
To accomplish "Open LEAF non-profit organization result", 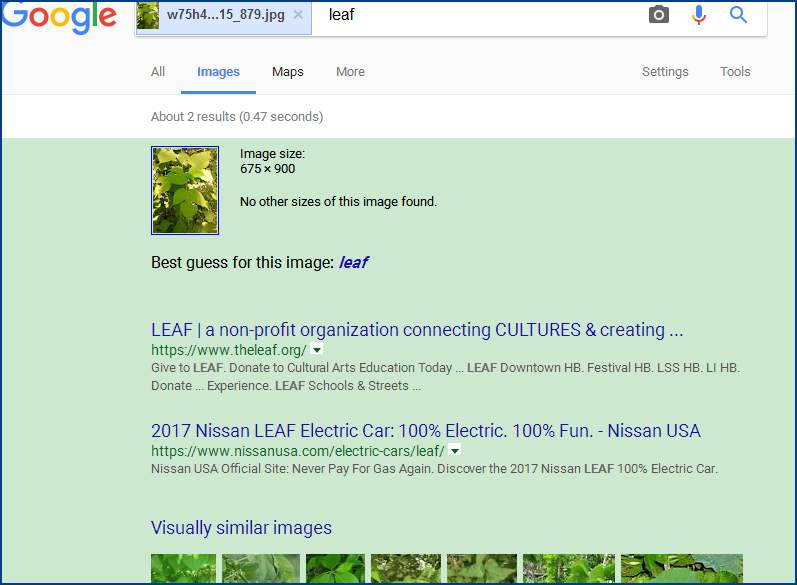I will pos(417,330).
